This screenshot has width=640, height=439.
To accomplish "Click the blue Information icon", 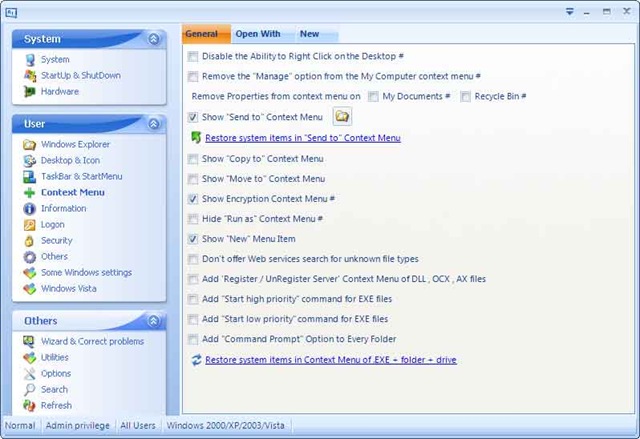I will [29, 208].
